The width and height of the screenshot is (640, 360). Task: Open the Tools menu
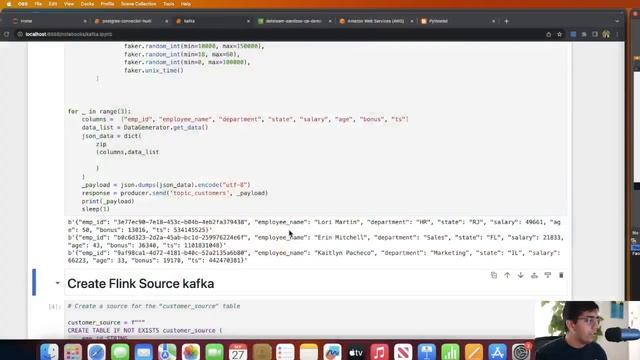169,4
